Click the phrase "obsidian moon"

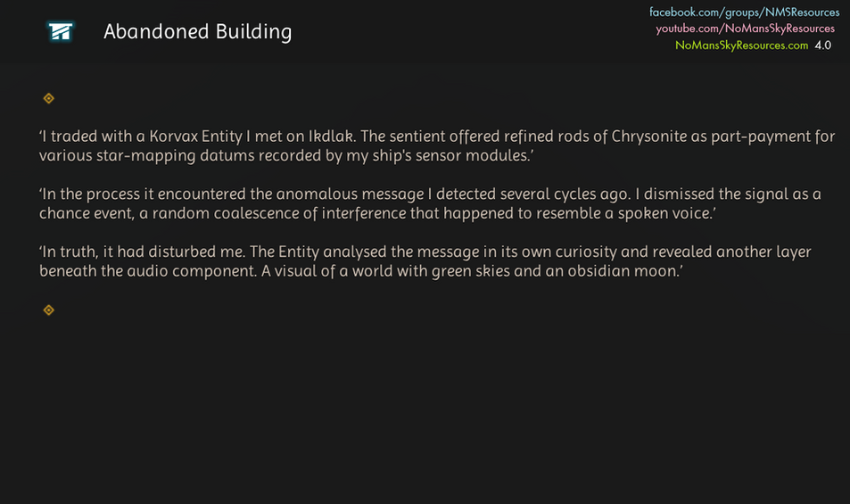[625, 271]
